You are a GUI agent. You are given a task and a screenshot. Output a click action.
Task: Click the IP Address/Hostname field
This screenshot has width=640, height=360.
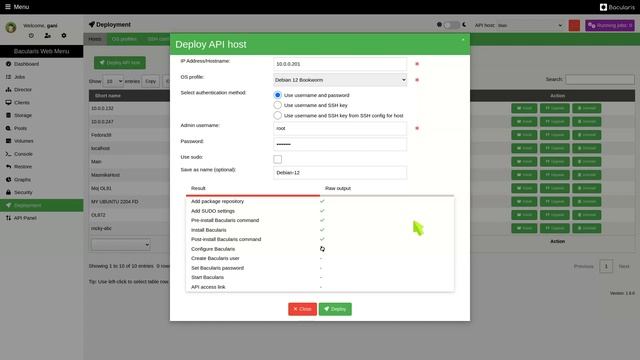pos(340,64)
